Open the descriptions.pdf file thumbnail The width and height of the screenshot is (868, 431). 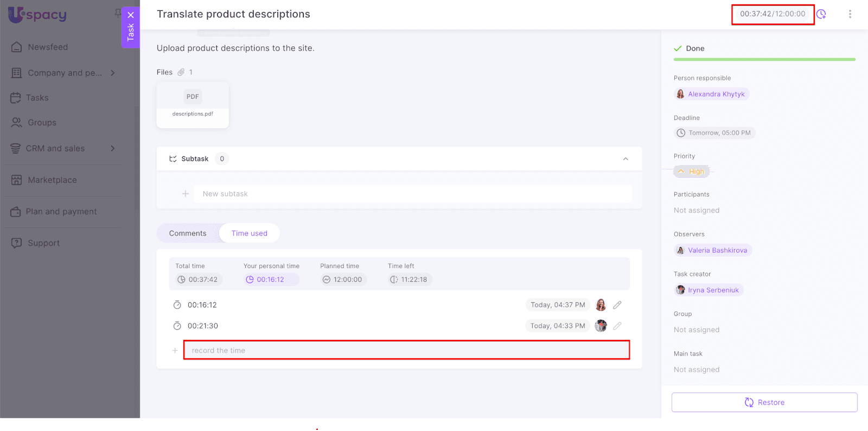pos(193,105)
